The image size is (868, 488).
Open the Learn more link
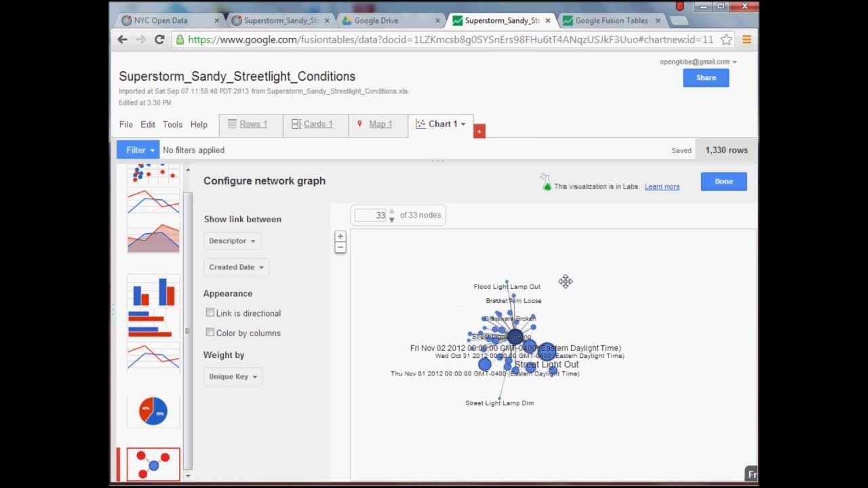[662, 187]
